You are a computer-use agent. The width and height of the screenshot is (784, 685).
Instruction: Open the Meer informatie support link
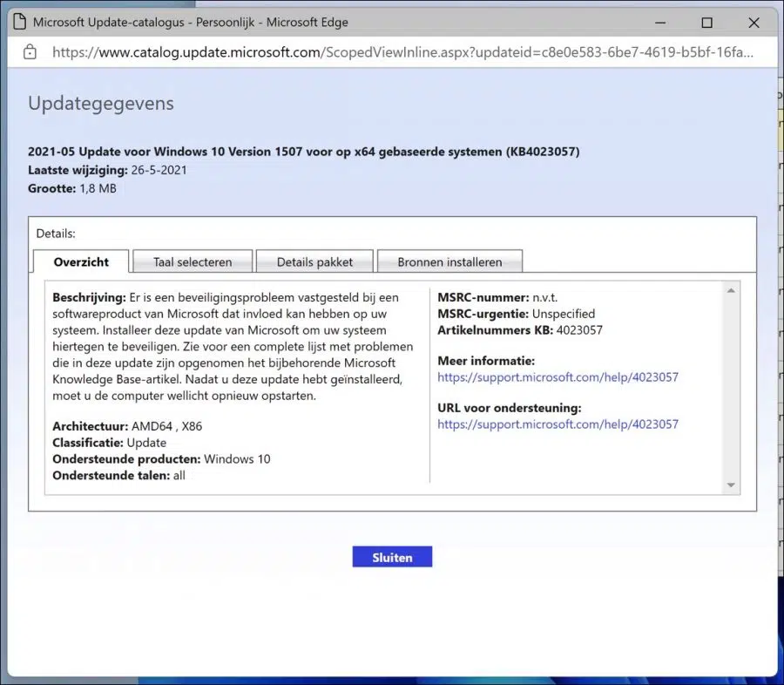(558, 376)
